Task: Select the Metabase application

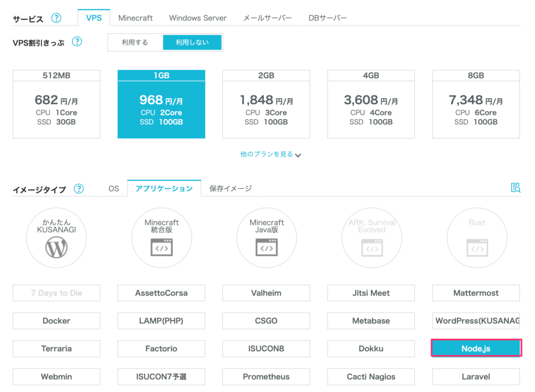Action: coord(371,321)
